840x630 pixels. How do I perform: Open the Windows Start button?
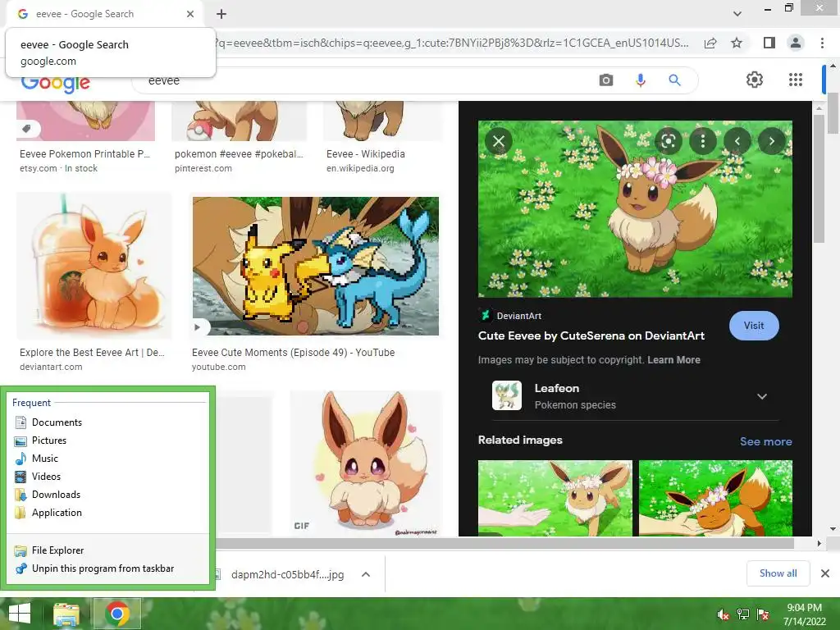(20, 614)
